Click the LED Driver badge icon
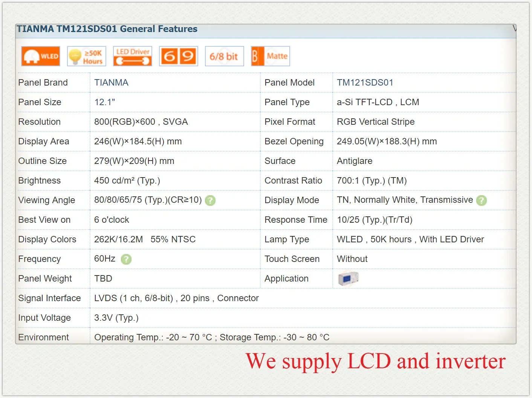The image size is (532, 398). [x=133, y=56]
